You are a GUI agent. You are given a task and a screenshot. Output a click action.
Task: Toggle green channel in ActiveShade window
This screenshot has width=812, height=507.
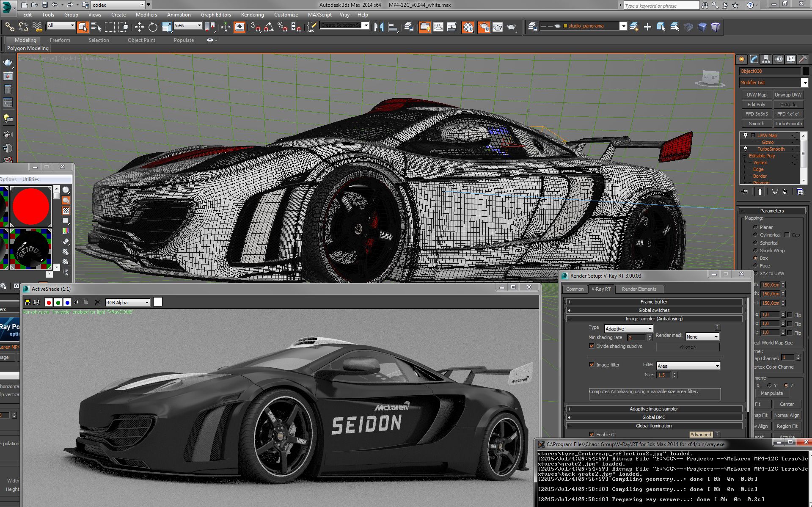58,302
